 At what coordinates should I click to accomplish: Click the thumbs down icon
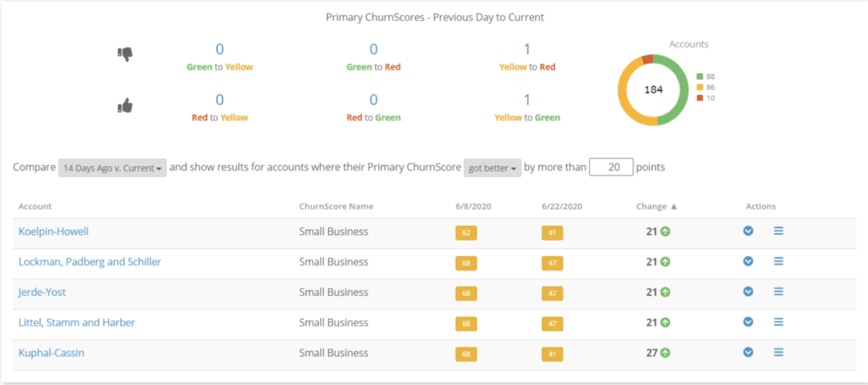(x=125, y=54)
